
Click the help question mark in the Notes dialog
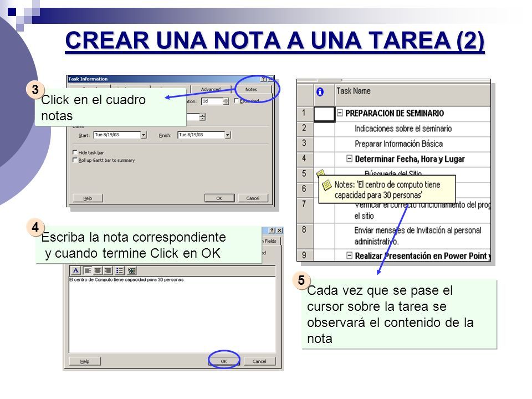pos(272,231)
